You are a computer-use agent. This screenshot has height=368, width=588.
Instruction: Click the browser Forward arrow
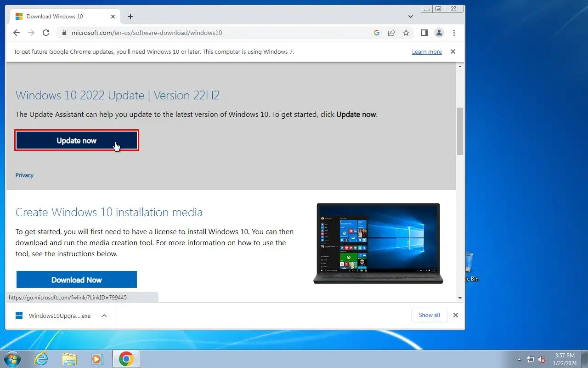click(x=31, y=33)
